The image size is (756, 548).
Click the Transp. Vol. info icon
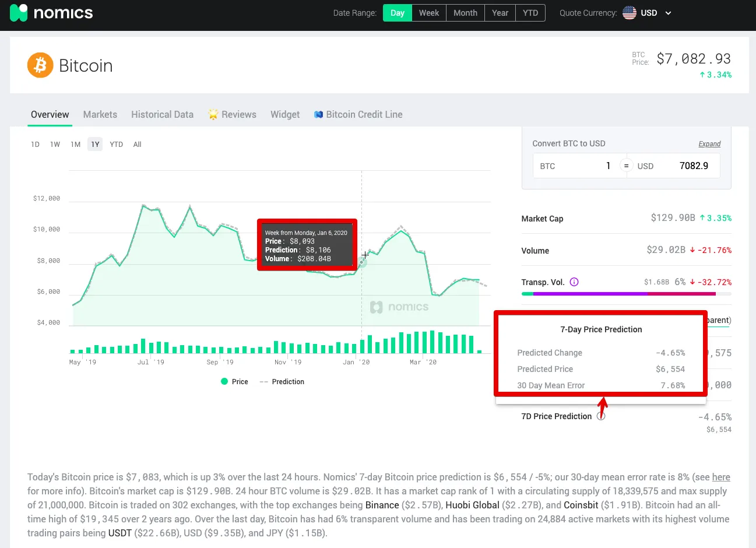pos(574,282)
